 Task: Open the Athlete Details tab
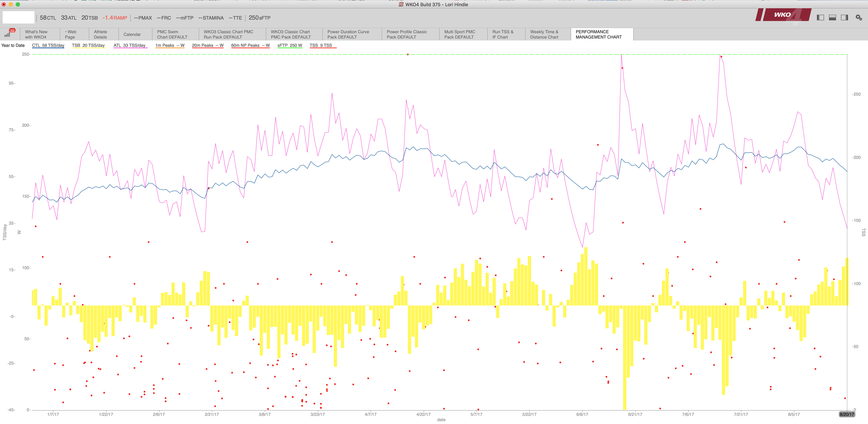(x=100, y=34)
